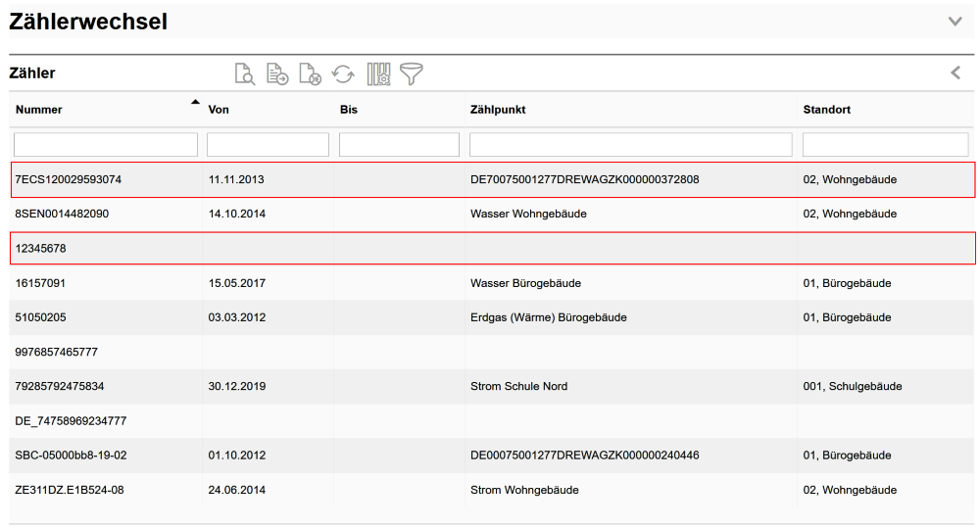Open column settings icon
Screen dimensions: 980x528
click(378, 73)
